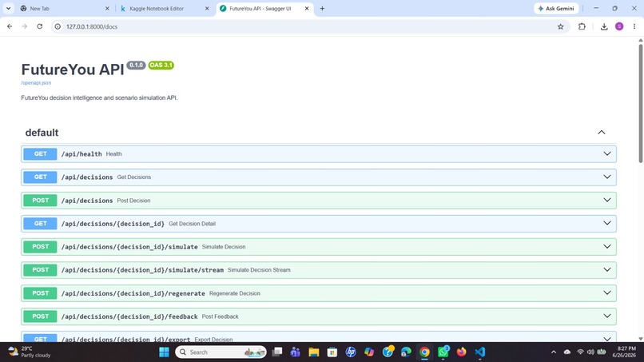Screen dimensions: 644x362
Task: Click POST badge on Post Decision row
Action: (40, 200)
